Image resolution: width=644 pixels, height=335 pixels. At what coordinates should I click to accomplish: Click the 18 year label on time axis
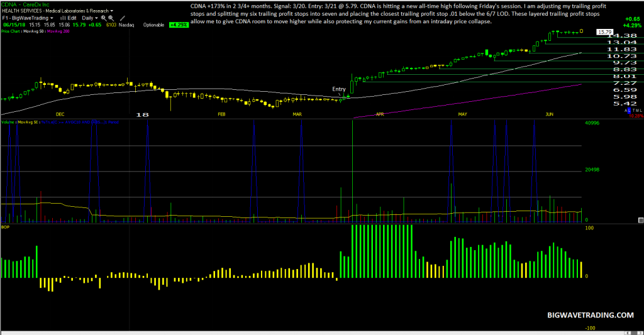click(x=142, y=114)
